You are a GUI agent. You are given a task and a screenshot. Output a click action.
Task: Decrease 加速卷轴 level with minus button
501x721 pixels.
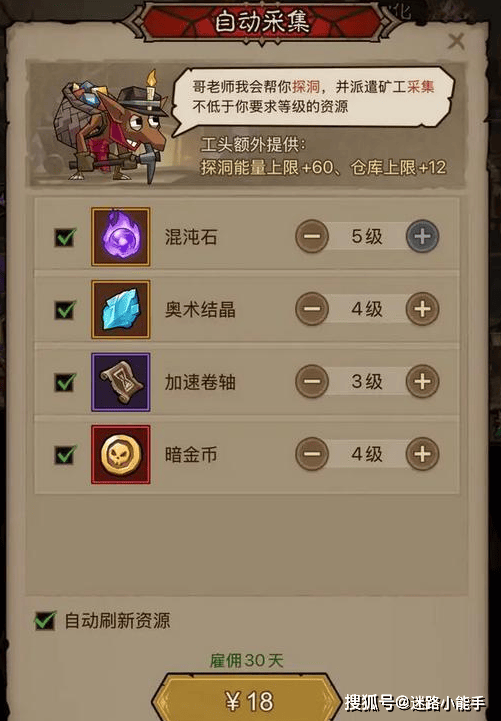click(312, 382)
